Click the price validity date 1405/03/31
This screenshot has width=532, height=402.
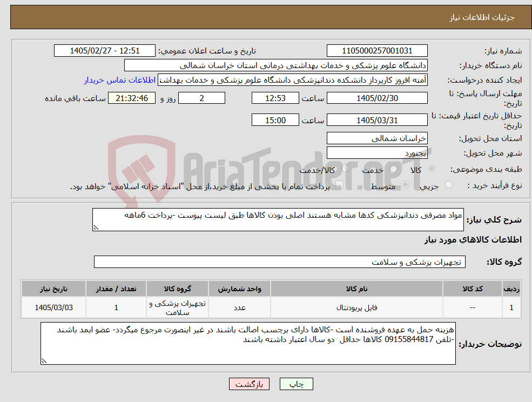377,120
